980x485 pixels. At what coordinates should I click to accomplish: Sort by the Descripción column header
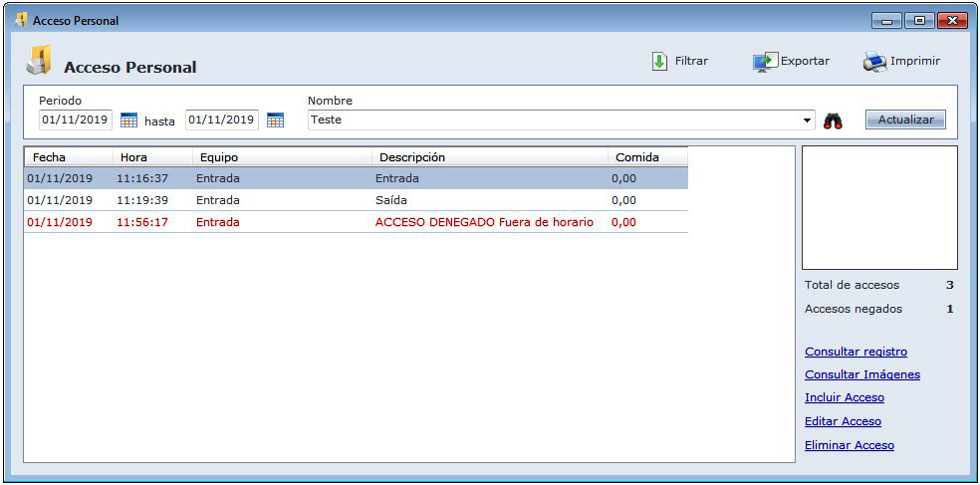pyautogui.click(x=490, y=157)
